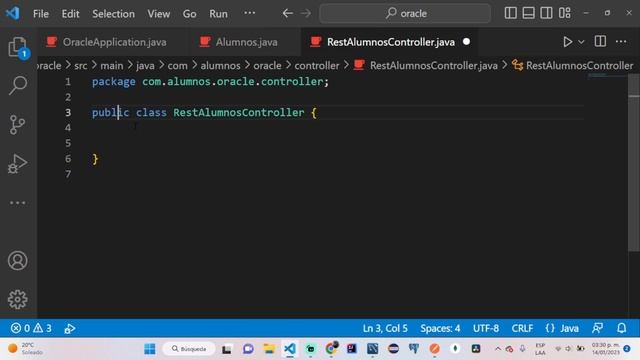The height and width of the screenshot is (360, 640).
Task: Open Chrome from the taskbar
Action: pos(331,349)
